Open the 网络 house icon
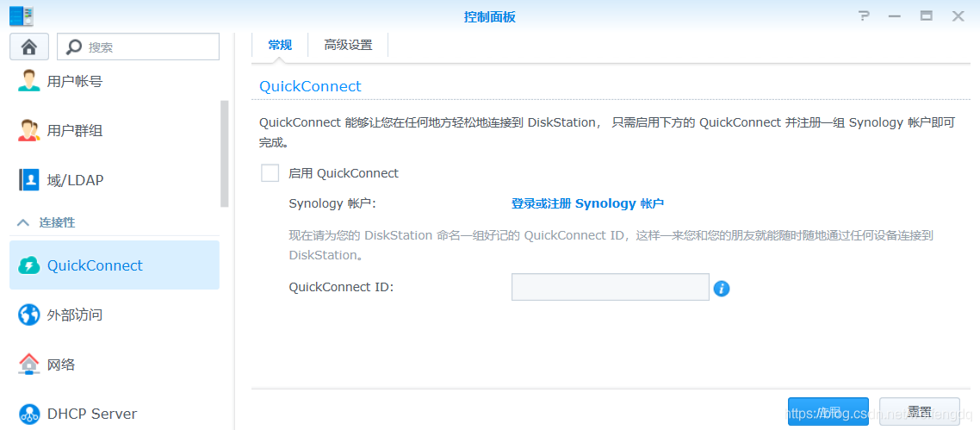 (x=28, y=364)
